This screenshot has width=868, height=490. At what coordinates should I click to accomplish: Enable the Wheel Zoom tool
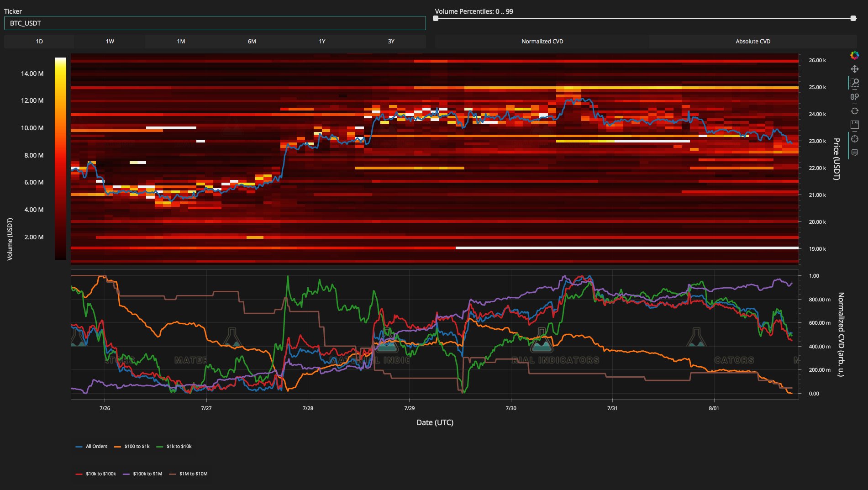tap(854, 97)
